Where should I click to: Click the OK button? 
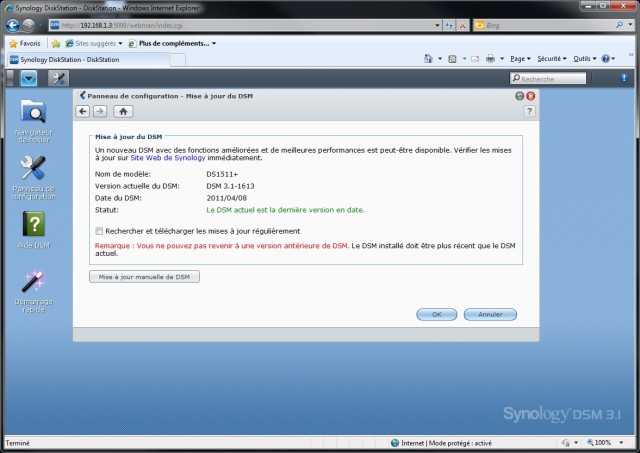click(x=436, y=314)
